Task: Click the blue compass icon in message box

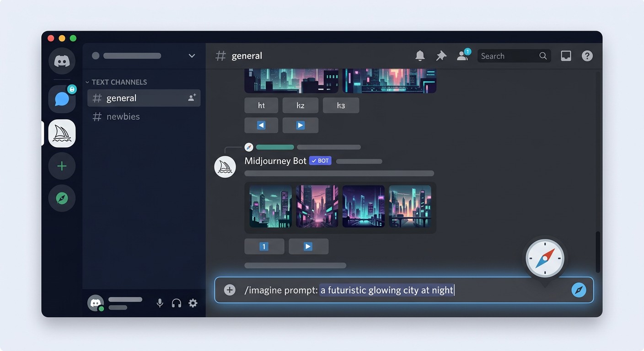Action: [579, 290]
